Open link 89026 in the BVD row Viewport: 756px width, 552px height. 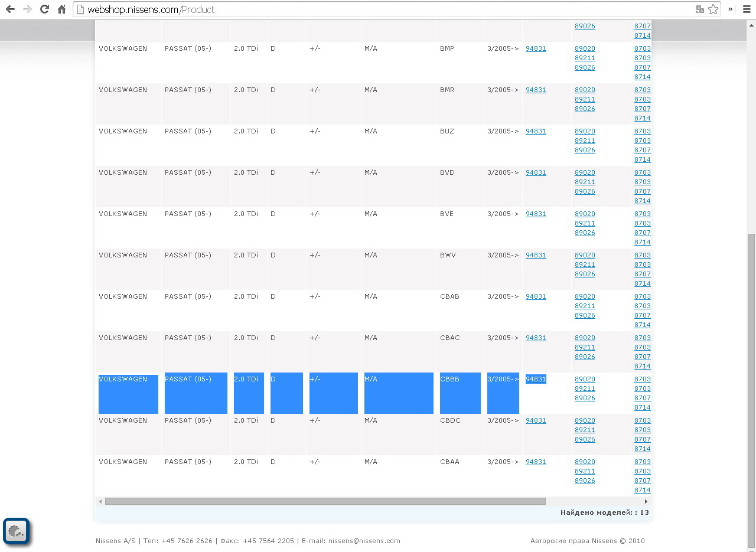coord(585,191)
